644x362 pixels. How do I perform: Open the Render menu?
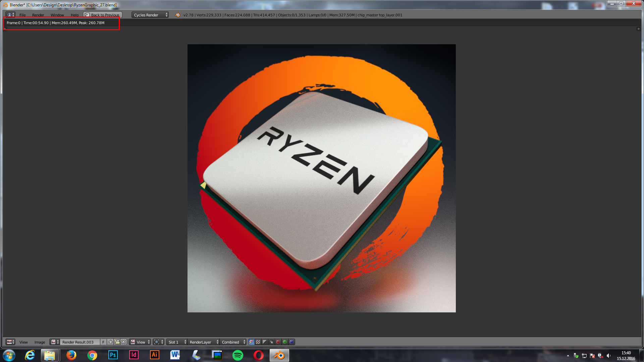point(38,15)
